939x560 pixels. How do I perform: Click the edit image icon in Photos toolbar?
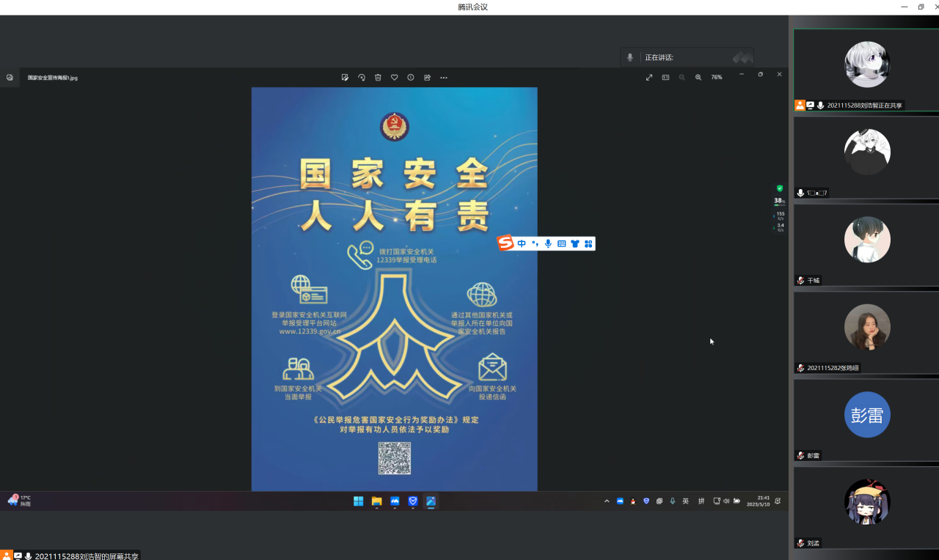(345, 77)
